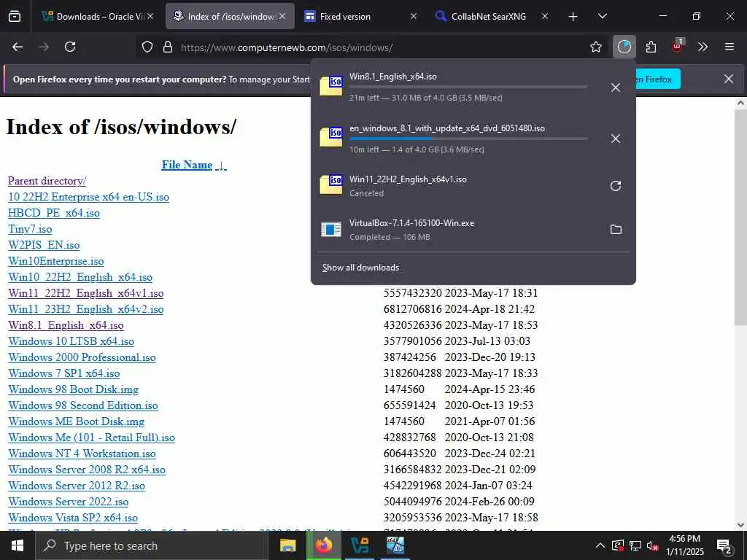Screen dimensions: 747x560
Task: Download W2PIS_EN.iso
Action: tap(44, 245)
